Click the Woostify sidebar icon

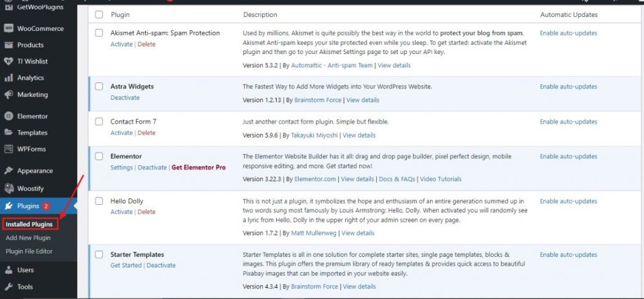9,188
